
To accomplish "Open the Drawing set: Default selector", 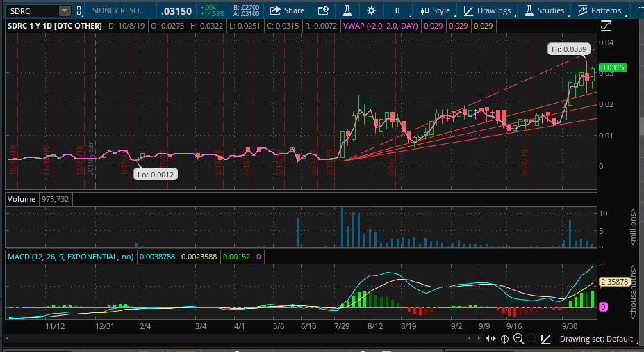I will (x=595, y=339).
